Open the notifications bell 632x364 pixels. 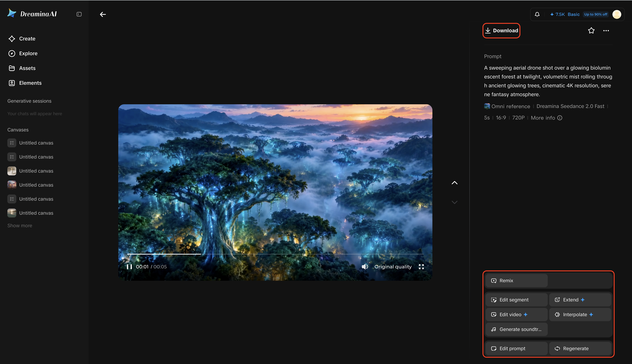click(537, 15)
